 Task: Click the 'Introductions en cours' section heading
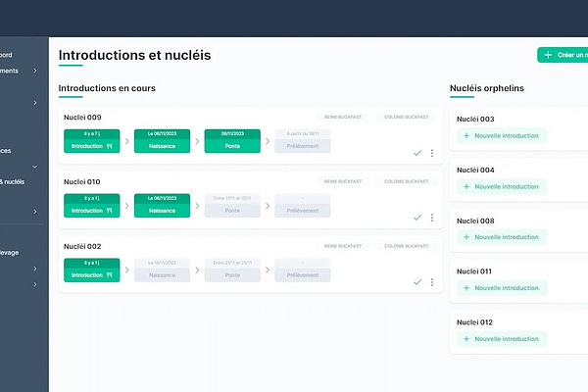pyautogui.click(x=107, y=88)
